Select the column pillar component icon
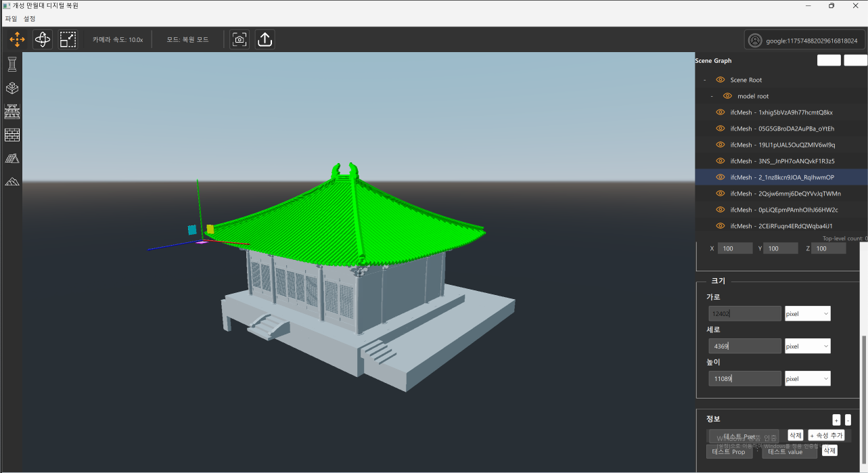Image resolution: width=868 pixels, height=473 pixels. point(12,64)
